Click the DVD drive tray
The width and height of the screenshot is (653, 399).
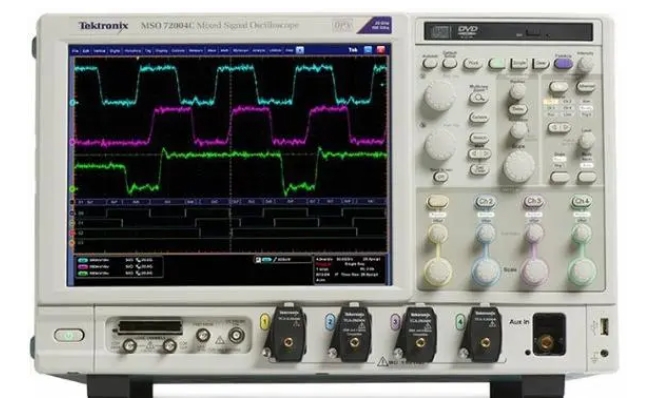point(508,32)
